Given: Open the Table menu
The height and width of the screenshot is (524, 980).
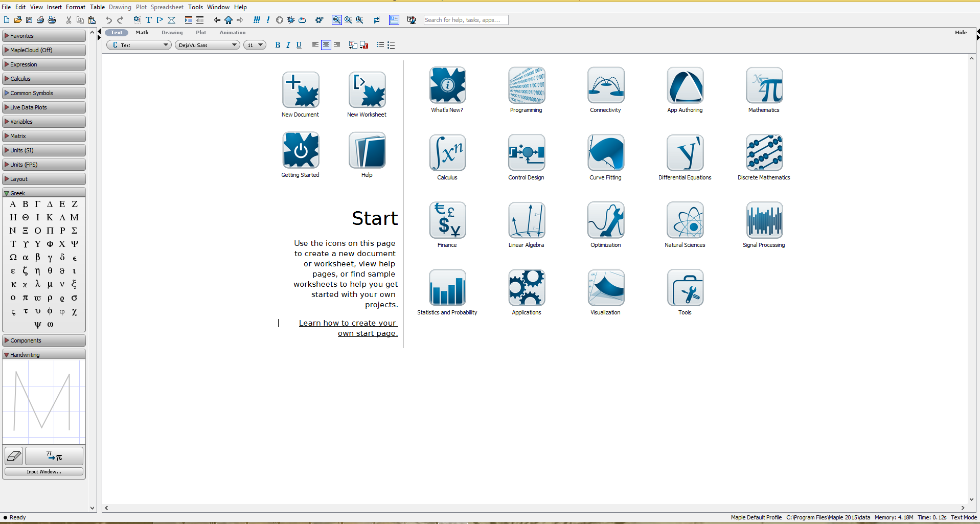Looking at the screenshot, I should pyautogui.click(x=97, y=7).
